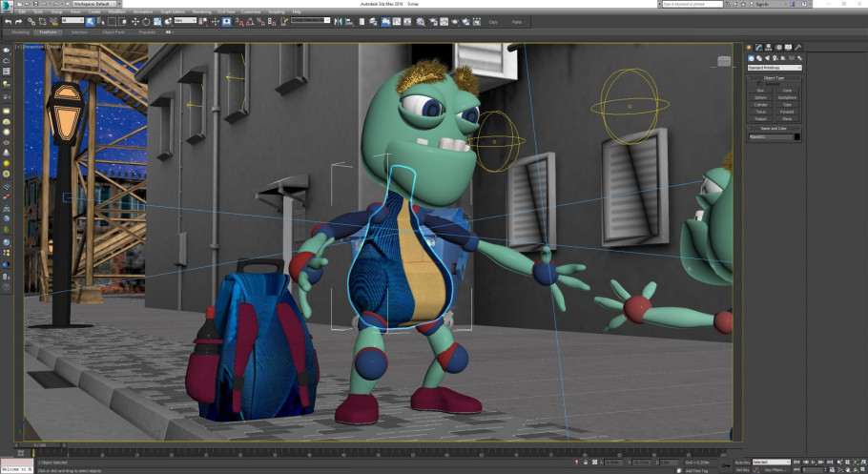
Task: Open key mode Selected dropdown
Action: tap(771, 462)
